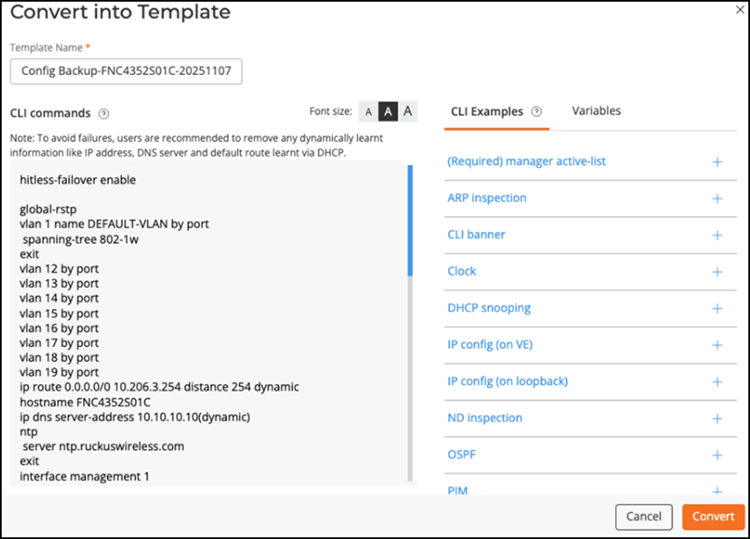The height and width of the screenshot is (539, 750).
Task: Click plus icon for DHCP snooping
Action: click(x=716, y=308)
